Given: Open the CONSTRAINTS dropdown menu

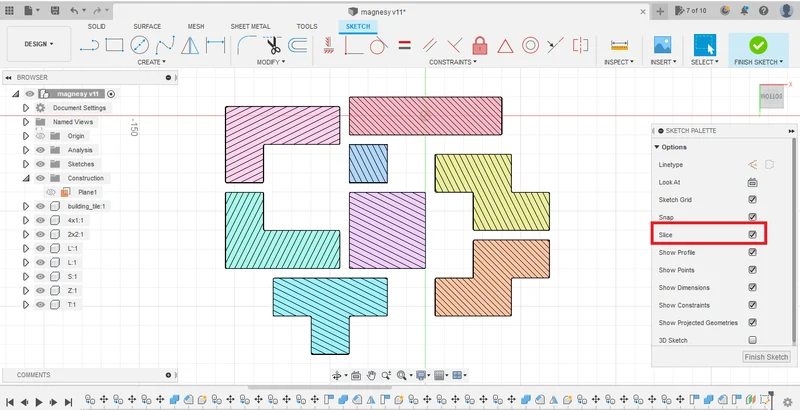Looking at the screenshot, I should pyautogui.click(x=453, y=62).
